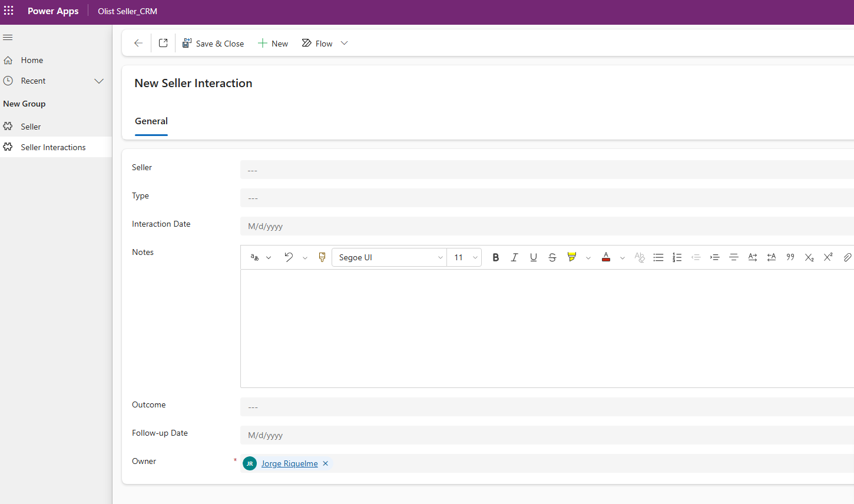Collapse the left navigation hamburger menu

[8, 37]
